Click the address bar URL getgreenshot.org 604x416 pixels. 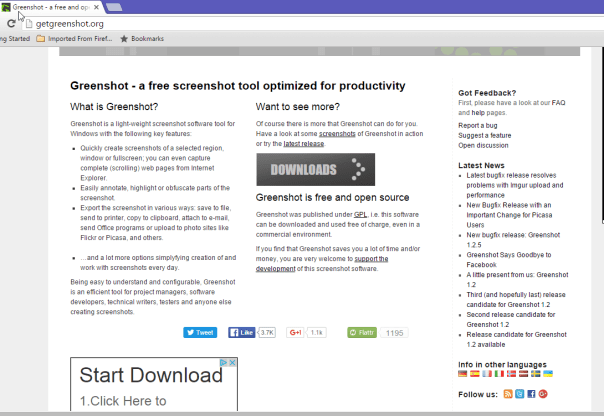click(70, 24)
